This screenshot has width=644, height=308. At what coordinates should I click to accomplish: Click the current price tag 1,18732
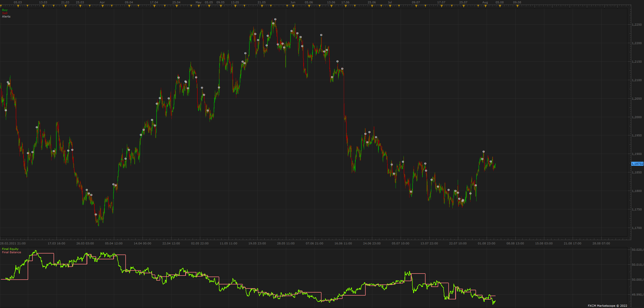pos(637,164)
